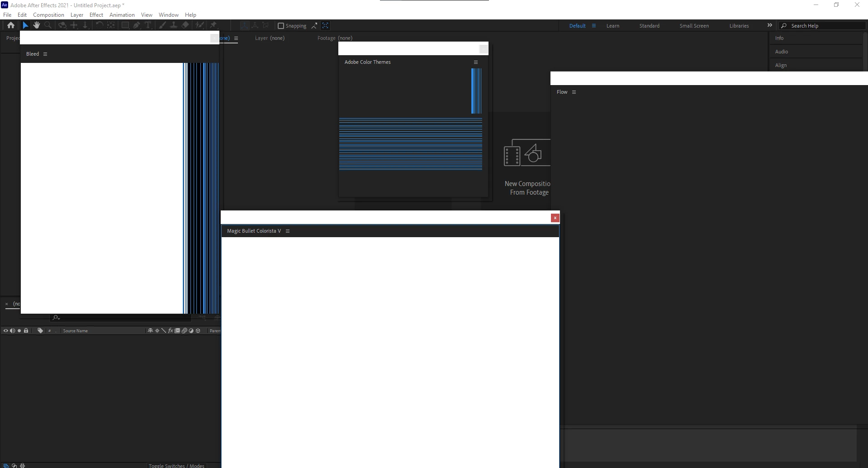
Task: Close the Magic Bullet Colorista V window
Action: (x=555, y=218)
